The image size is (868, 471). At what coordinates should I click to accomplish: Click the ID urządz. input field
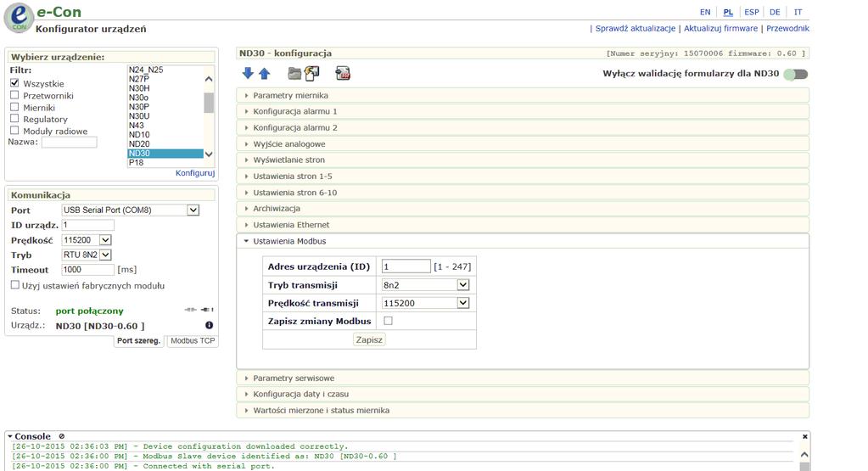point(88,225)
